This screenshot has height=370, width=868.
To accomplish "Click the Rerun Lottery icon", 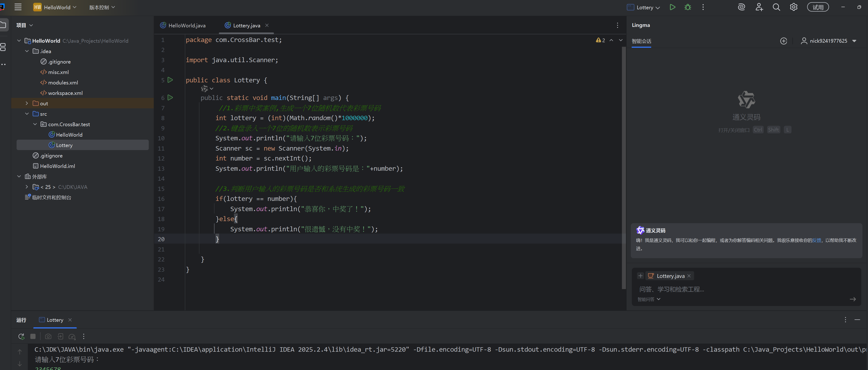I will (x=21, y=336).
